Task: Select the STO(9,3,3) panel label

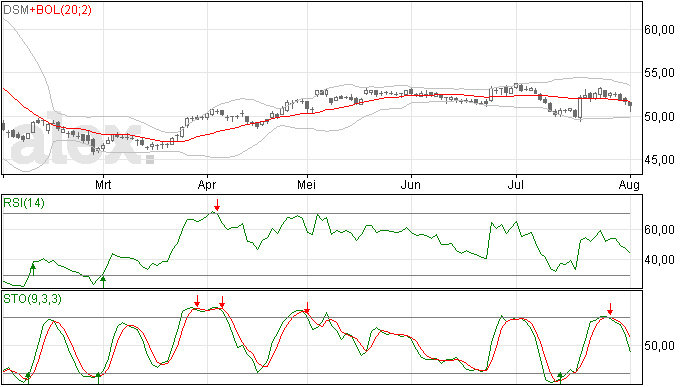Action: tap(32, 299)
